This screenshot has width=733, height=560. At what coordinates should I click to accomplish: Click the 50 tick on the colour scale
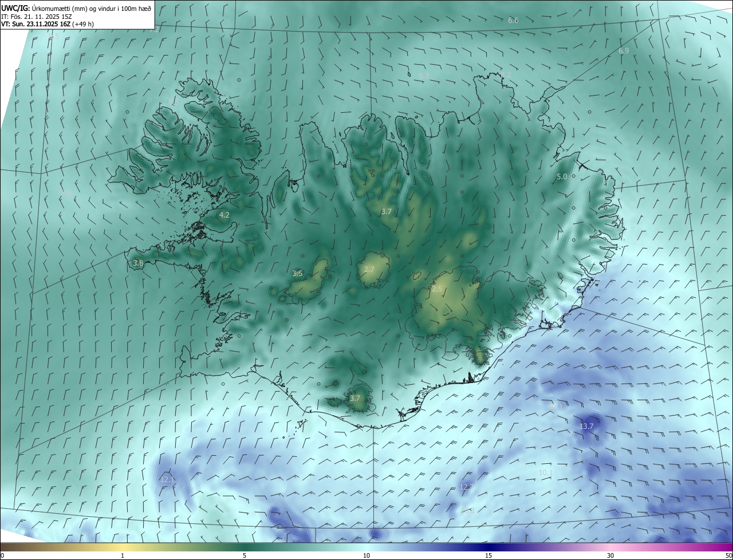[x=728, y=555]
